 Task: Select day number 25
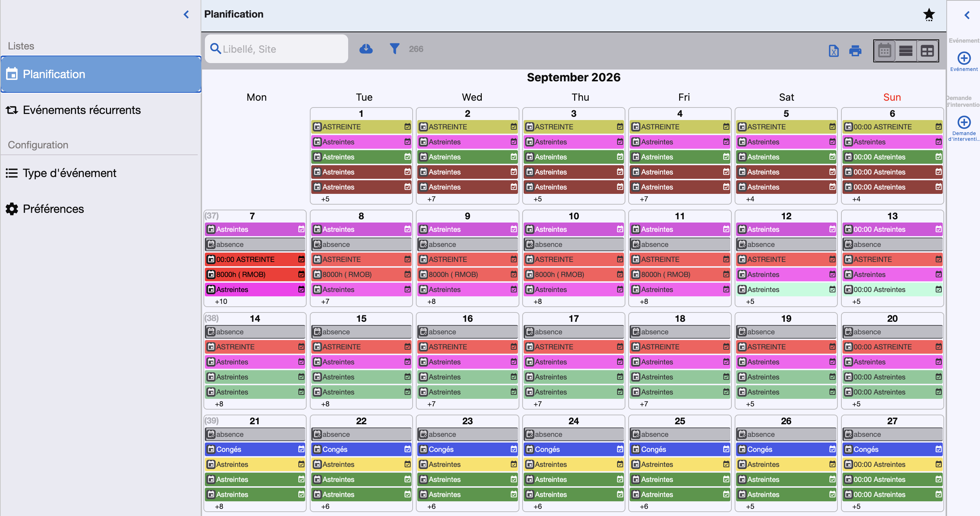(680, 421)
